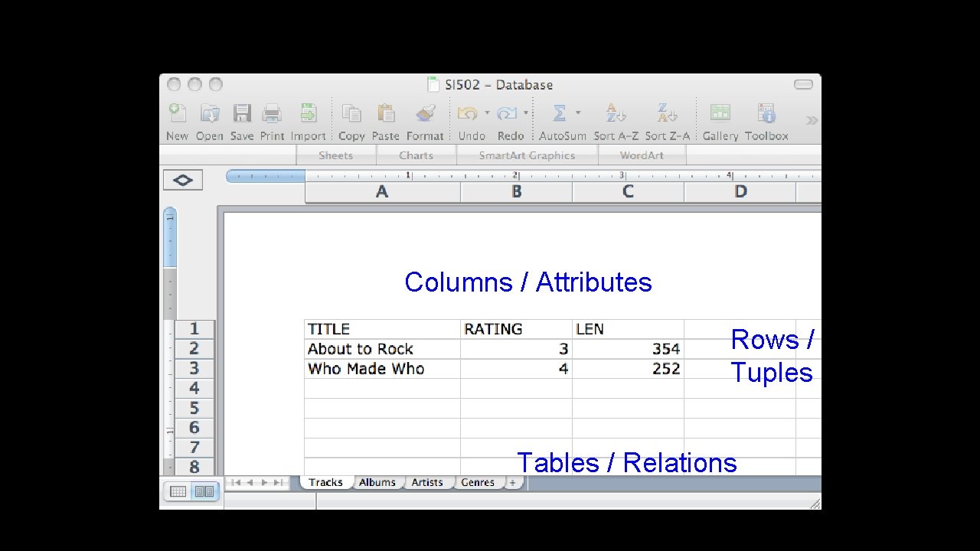The height and width of the screenshot is (551, 980).
Task: Click the Import toolbar icon
Action: click(308, 113)
